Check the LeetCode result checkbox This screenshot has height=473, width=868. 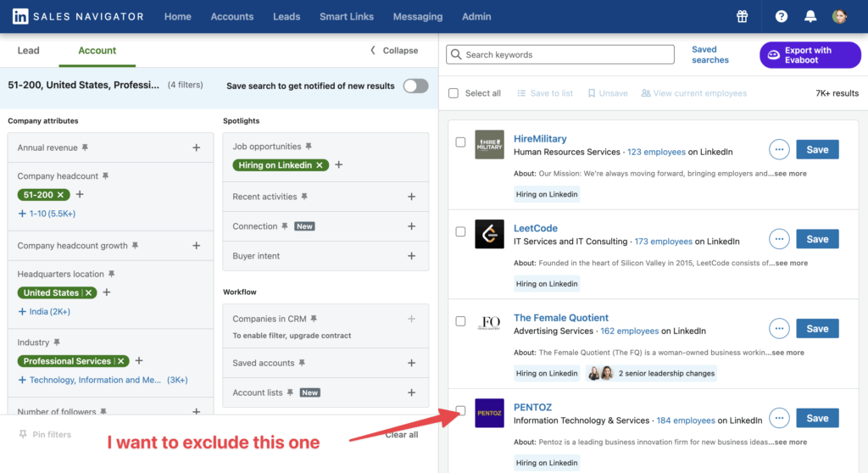coord(460,231)
